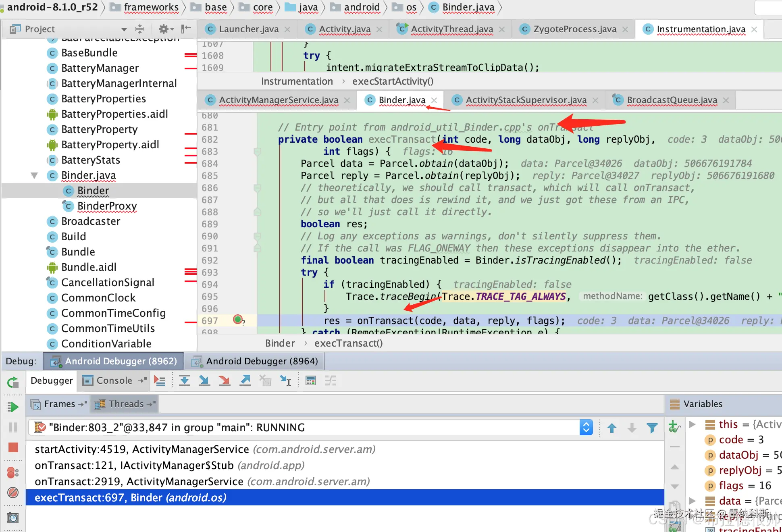782x532 pixels.
Task: Expand the 'this' variable node
Action: point(693,424)
